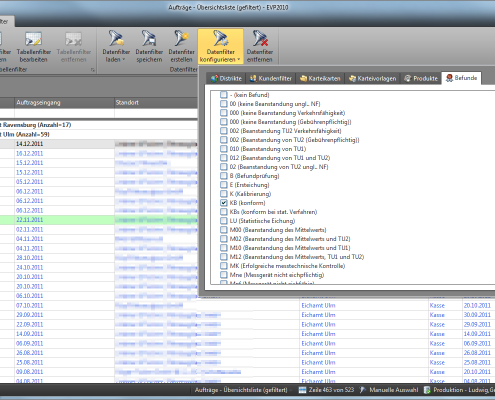The width and height of the screenshot is (495, 400).
Task: Click the Zeile 463 von 523 table icon
Action: (x=302, y=390)
